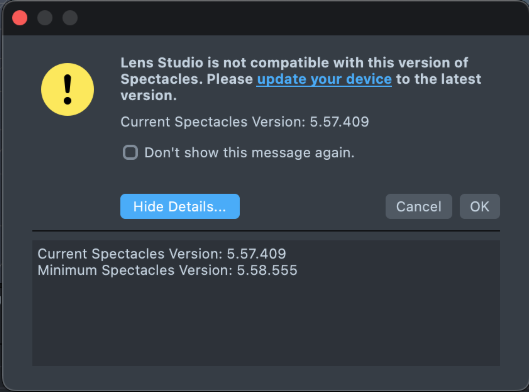This screenshot has width=529, height=392.
Task: Click the yellow warning exclamation icon
Action: (x=67, y=89)
